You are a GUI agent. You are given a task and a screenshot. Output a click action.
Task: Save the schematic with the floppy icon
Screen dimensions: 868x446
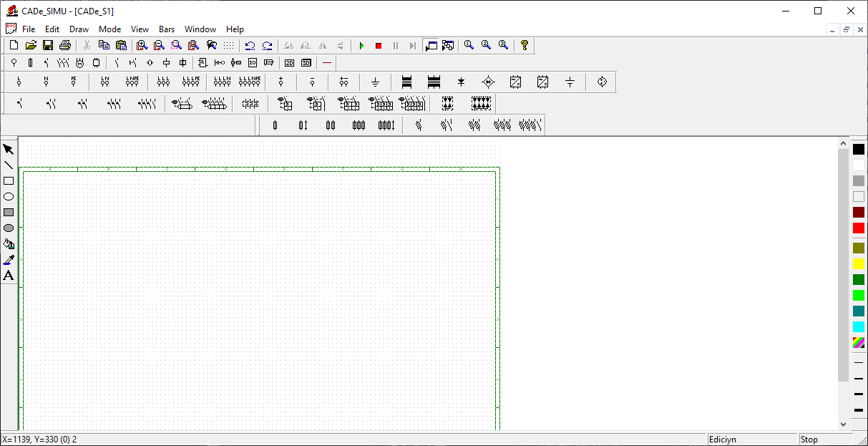click(48, 45)
